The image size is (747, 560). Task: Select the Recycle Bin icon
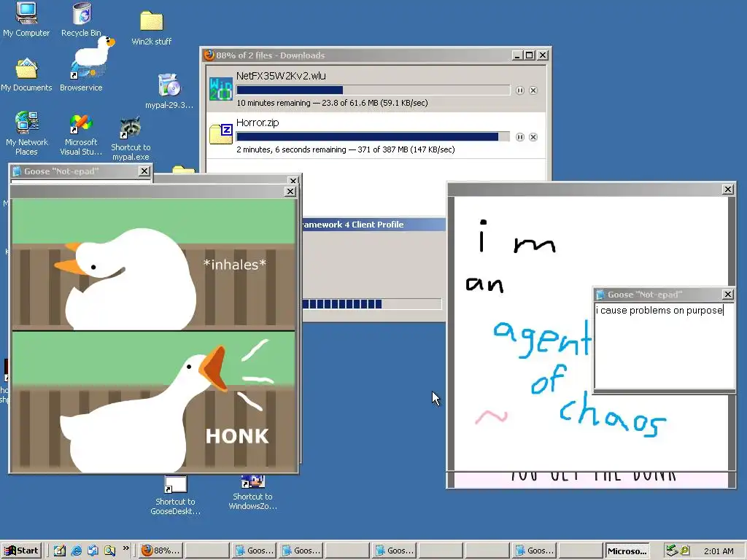click(82, 19)
